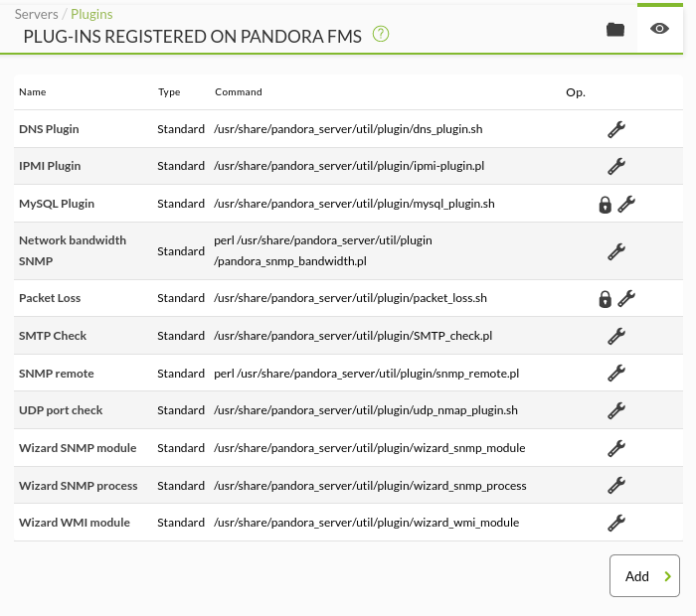The height and width of the screenshot is (616, 696).
Task: Open the Wizard SNMP process plugin name
Action: (79, 486)
